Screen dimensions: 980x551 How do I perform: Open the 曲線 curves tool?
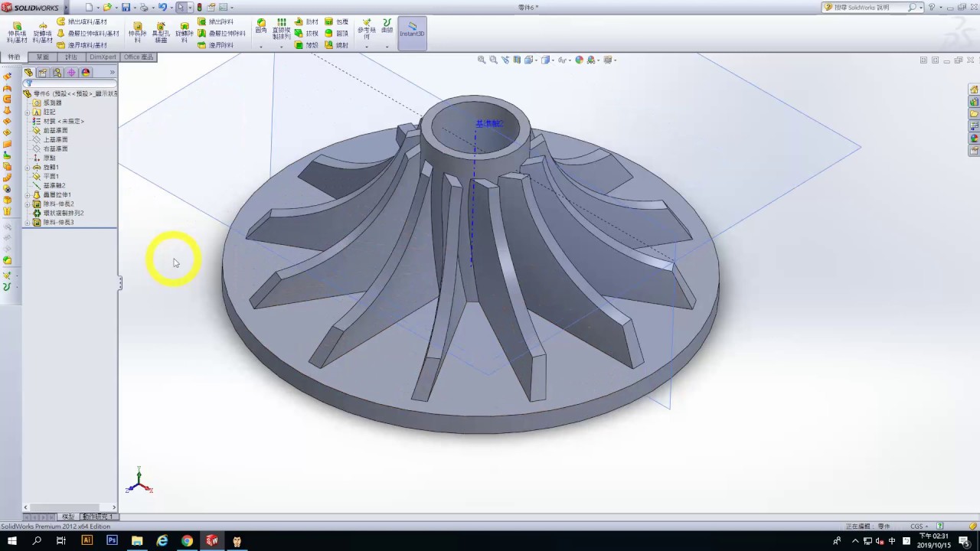[387, 27]
